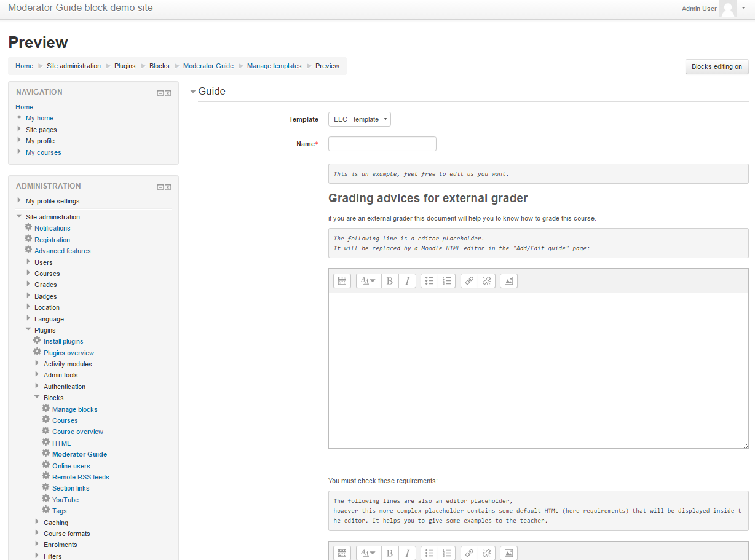Image resolution: width=755 pixels, height=560 pixels.
Task: Click the insert link icon in first editor
Action: coord(470,281)
